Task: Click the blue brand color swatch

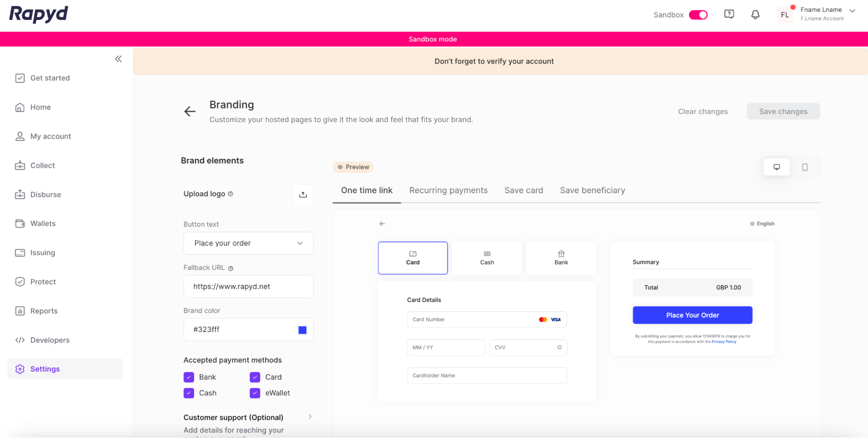Action: (302, 330)
